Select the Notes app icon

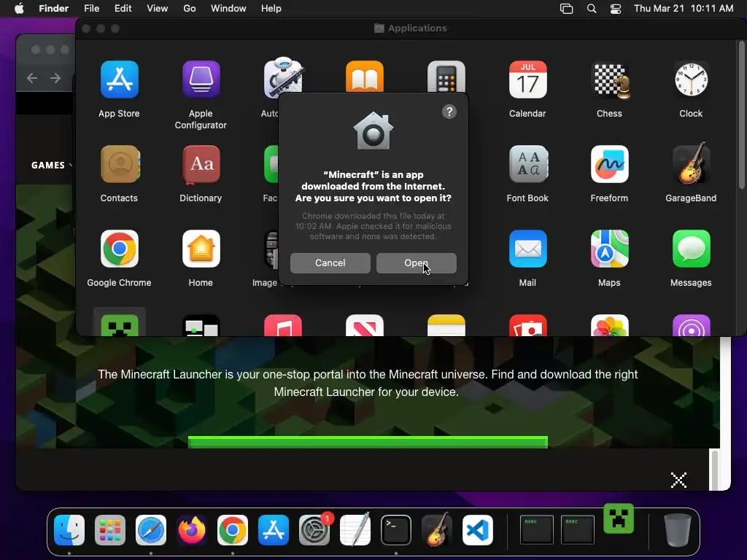click(x=446, y=325)
